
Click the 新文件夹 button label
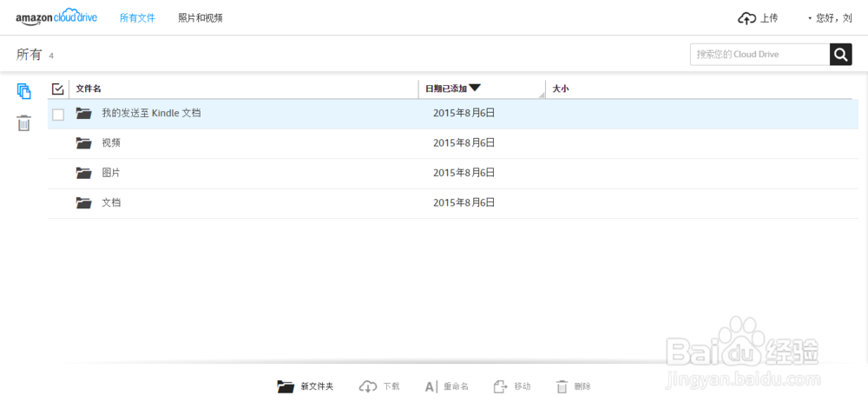point(317,386)
